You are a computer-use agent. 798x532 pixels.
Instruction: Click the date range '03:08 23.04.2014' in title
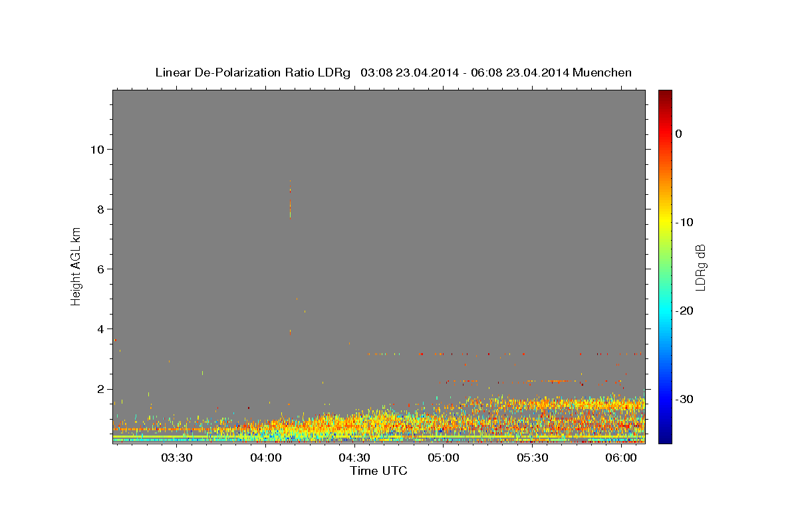point(409,72)
